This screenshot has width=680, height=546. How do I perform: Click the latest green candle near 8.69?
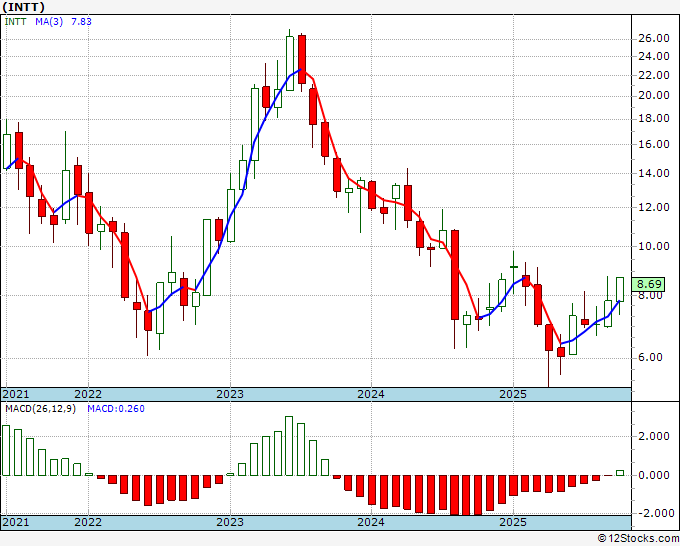point(620,289)
